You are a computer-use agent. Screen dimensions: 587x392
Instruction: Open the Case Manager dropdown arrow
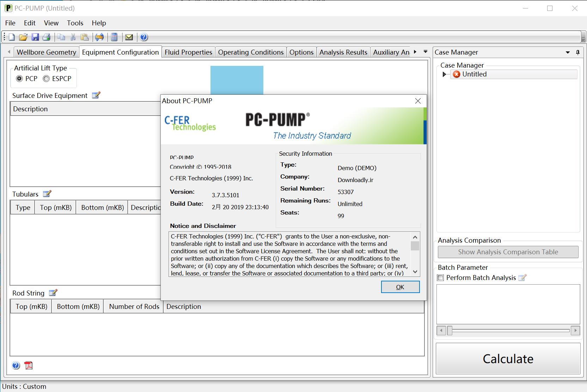click(568, 52)
